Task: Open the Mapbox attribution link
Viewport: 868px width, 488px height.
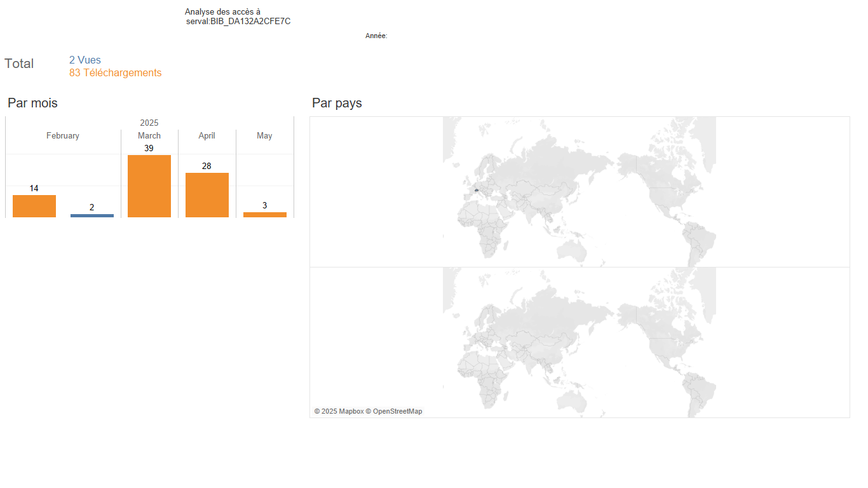Action: click(x=339, y=412)
